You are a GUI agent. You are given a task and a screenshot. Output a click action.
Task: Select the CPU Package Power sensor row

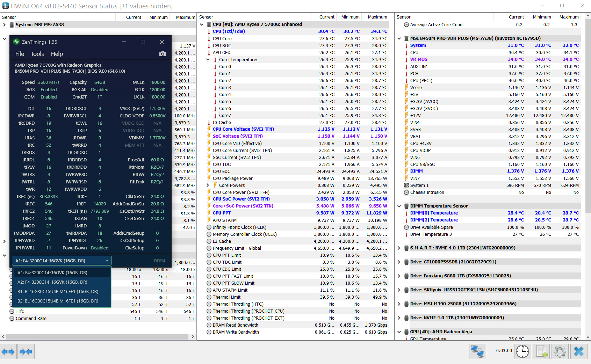(297, 179)
